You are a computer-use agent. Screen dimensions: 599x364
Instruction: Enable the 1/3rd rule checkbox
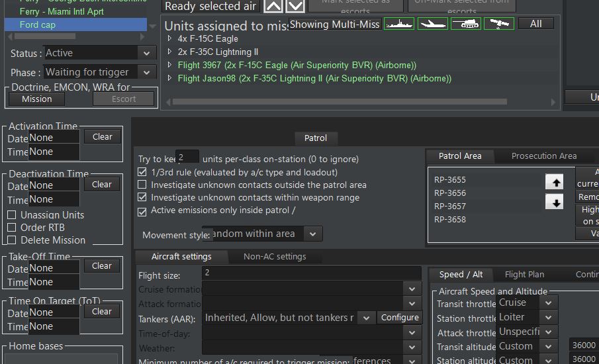click(142, 172)
